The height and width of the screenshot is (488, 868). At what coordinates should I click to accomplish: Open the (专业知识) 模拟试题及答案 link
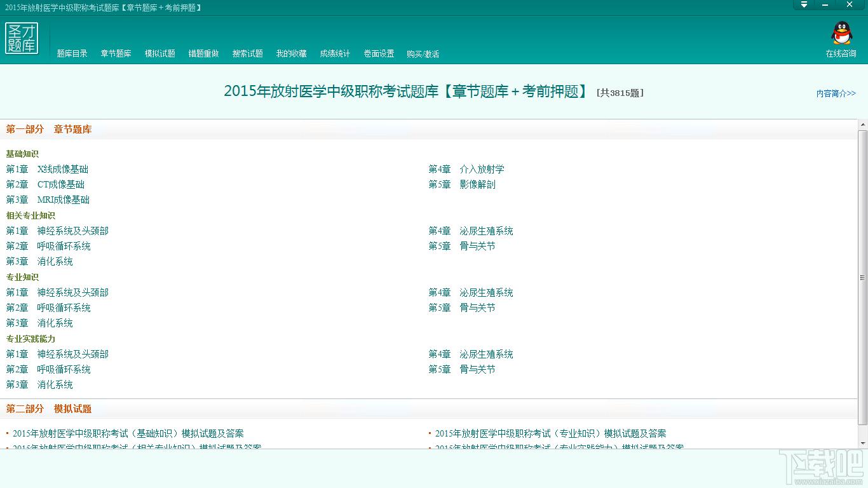(x=551, y=433)
